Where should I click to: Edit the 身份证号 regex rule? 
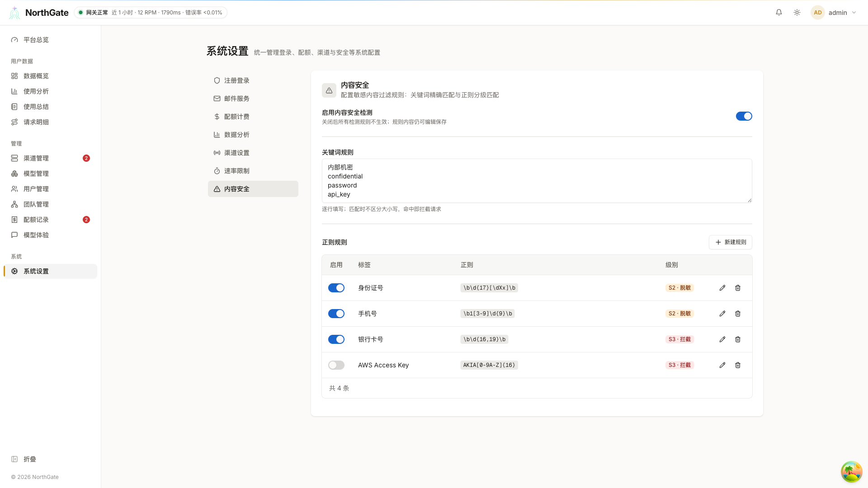click(x=722, y=288)
